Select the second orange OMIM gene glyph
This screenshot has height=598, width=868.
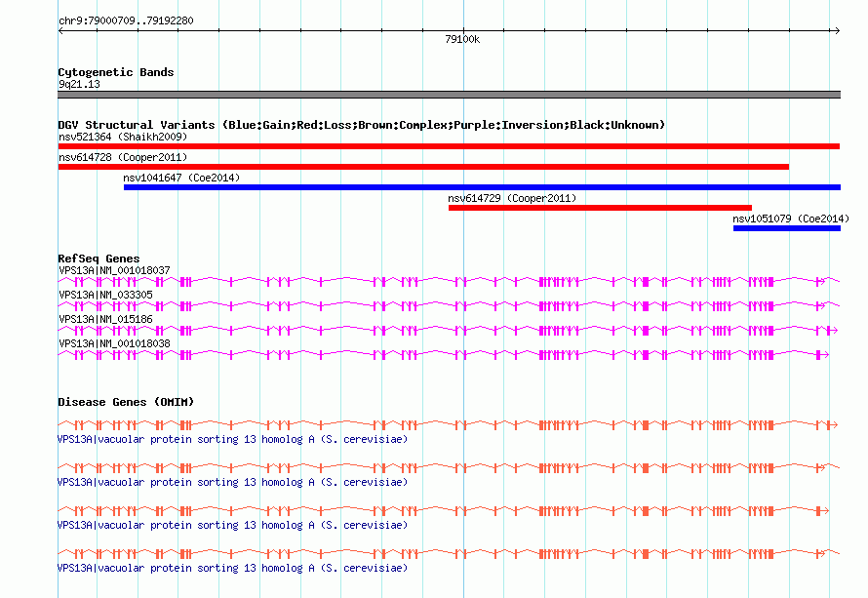click(449, 468)
